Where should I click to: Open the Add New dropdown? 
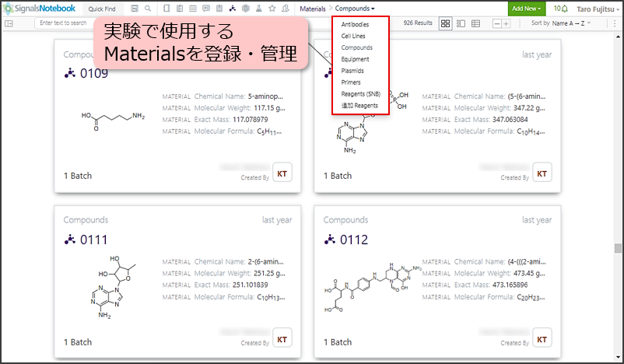tap(527, 9)
